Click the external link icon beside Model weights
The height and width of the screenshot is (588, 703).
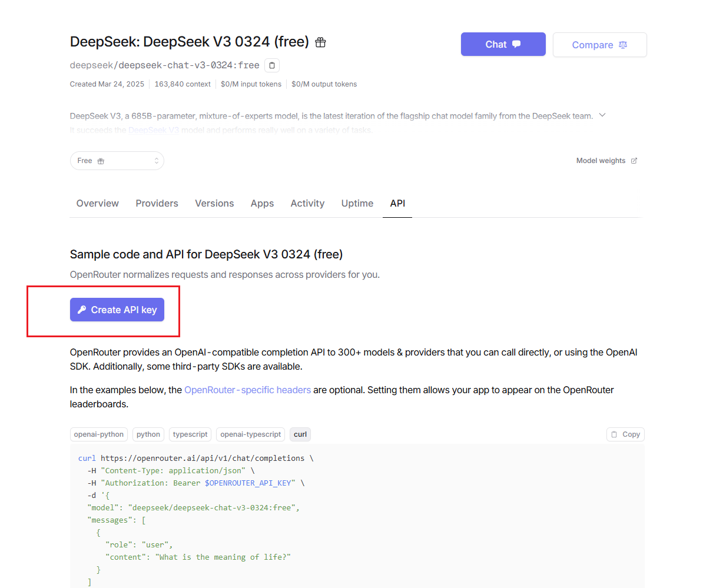634,161
